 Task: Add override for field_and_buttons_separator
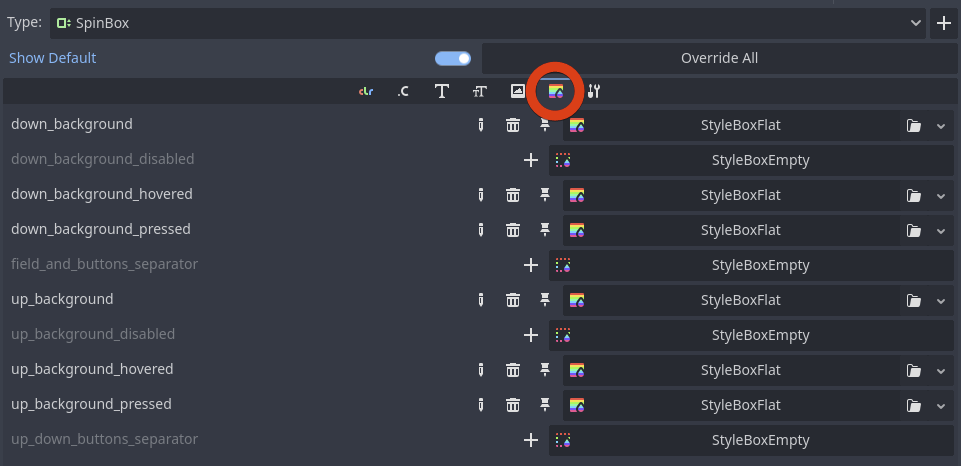[x=531, y=265]
